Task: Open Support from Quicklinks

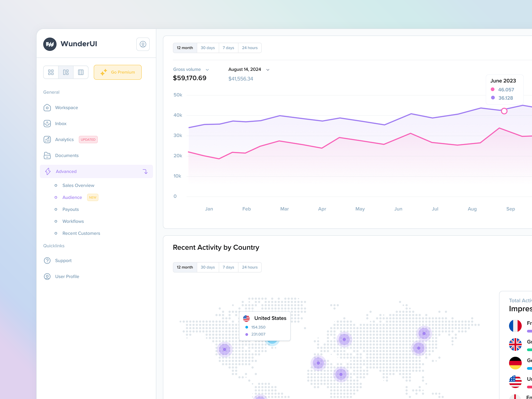Action: [63, 260]
